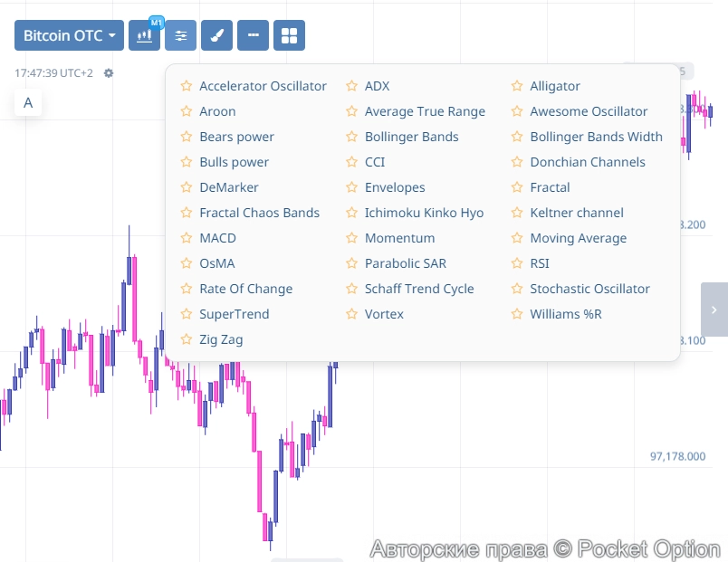Open the Bitcoin OTC asset dropdown

(x=70, y=36)
